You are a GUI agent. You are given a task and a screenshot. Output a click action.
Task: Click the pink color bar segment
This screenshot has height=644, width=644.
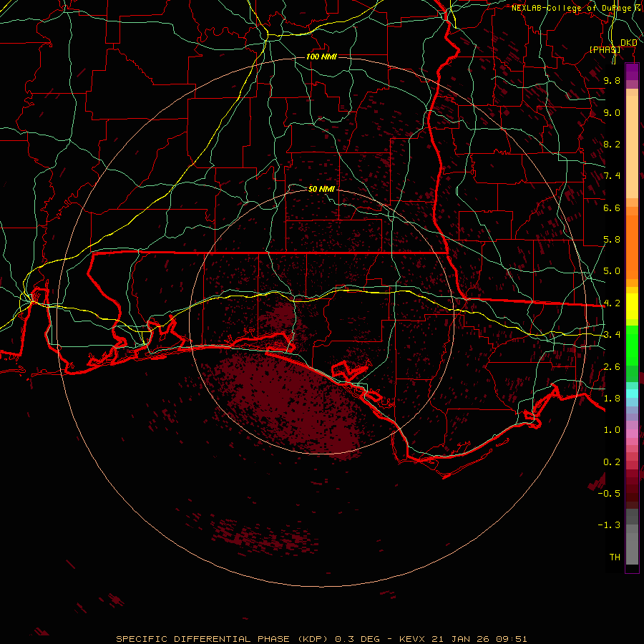(632, 434)
